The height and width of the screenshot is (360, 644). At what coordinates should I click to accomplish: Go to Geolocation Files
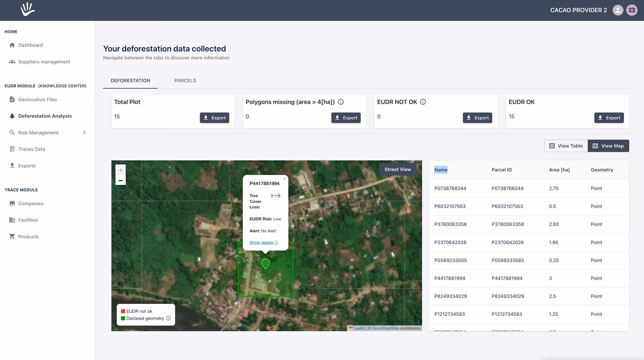point(37,99)
